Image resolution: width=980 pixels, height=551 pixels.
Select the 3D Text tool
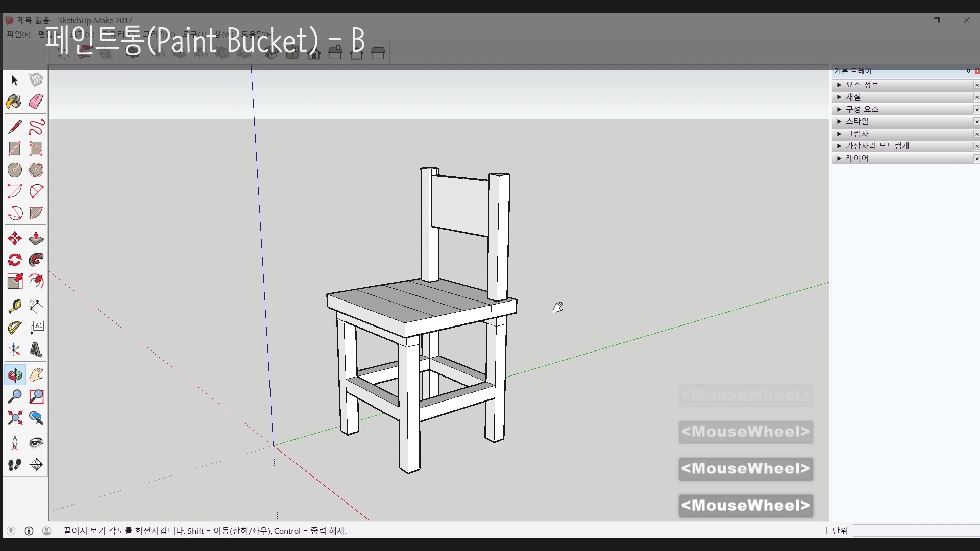click(x=36, y=349)
